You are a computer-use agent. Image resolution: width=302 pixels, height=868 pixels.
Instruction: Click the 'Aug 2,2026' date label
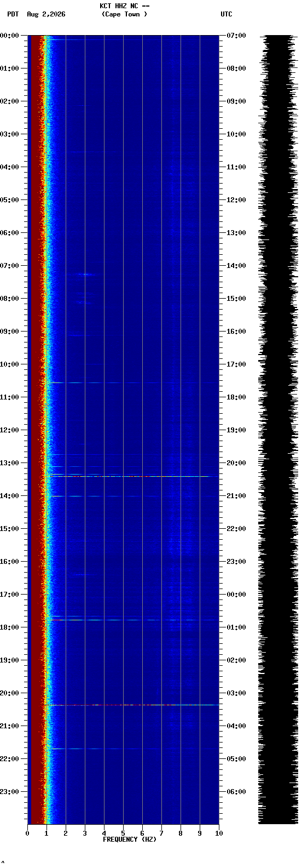46,14
